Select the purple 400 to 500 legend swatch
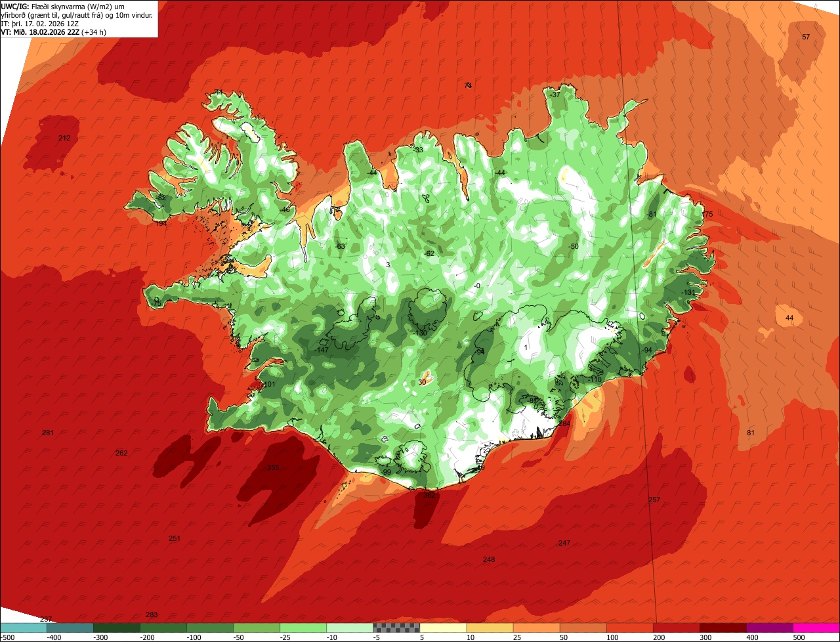The height and width of the screenshot is (642, 840). [x=769, y=628]
